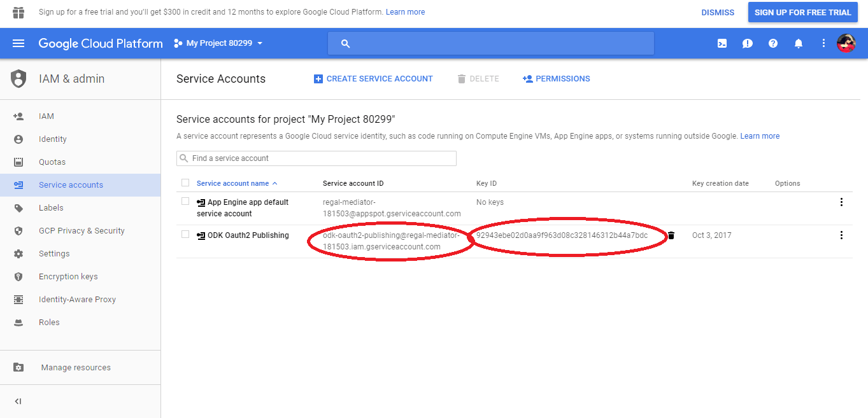Click the Identity-Aware Proxy icon

[x=18, y=300]
